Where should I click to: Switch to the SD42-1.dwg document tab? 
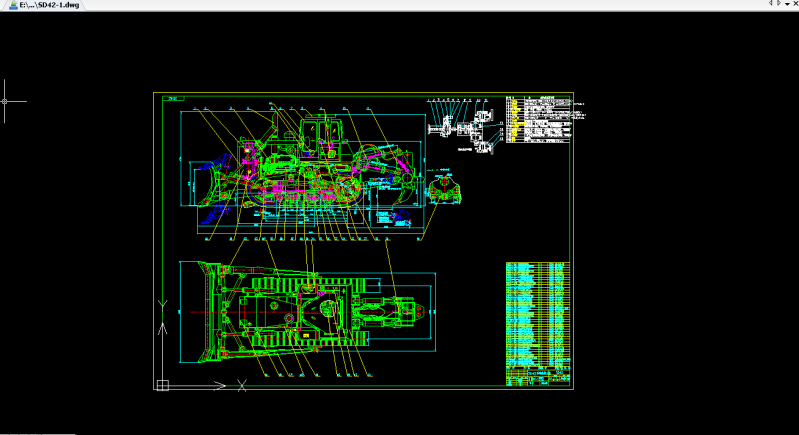(45, 5)
